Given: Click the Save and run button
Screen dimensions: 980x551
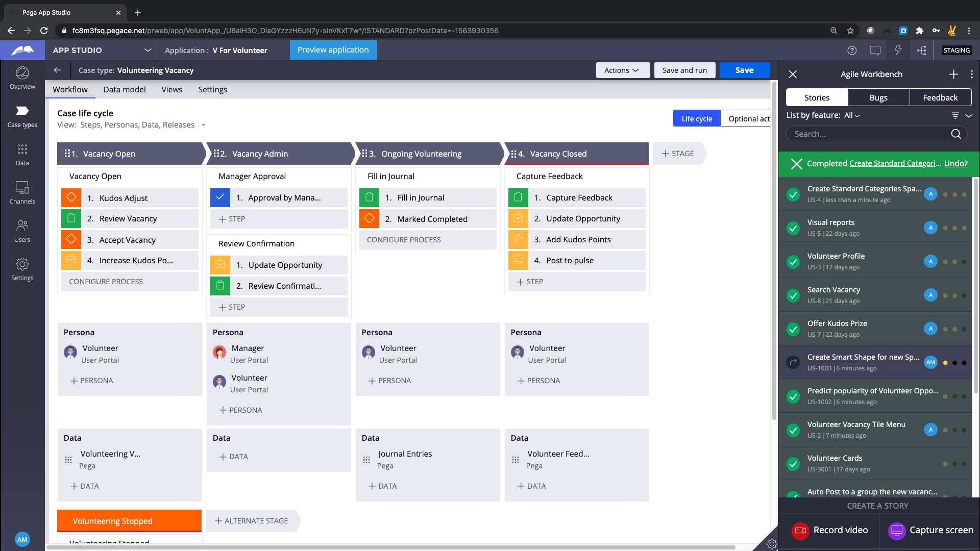Looking at the screenshot, I should coord(684,70).
